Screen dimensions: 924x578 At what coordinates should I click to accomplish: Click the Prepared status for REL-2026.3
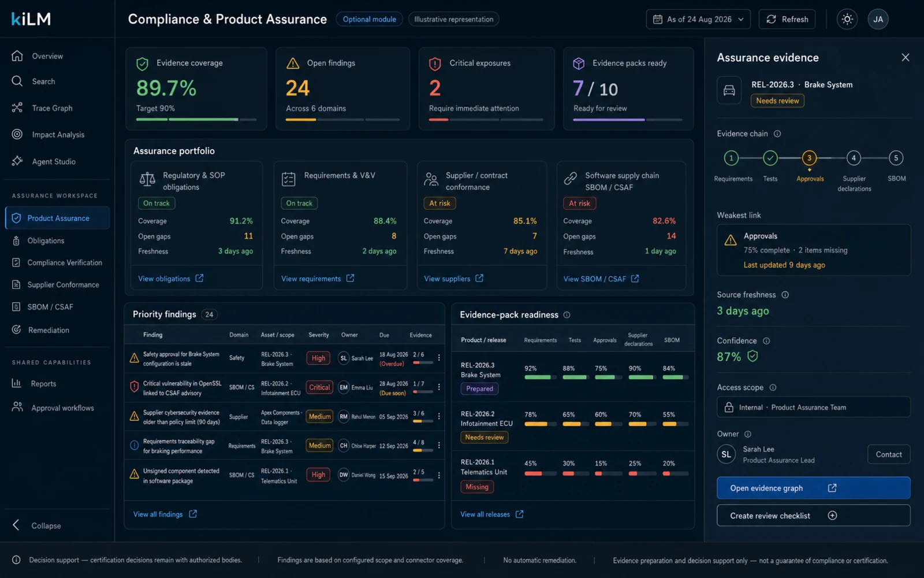click(x=479, y=388)
